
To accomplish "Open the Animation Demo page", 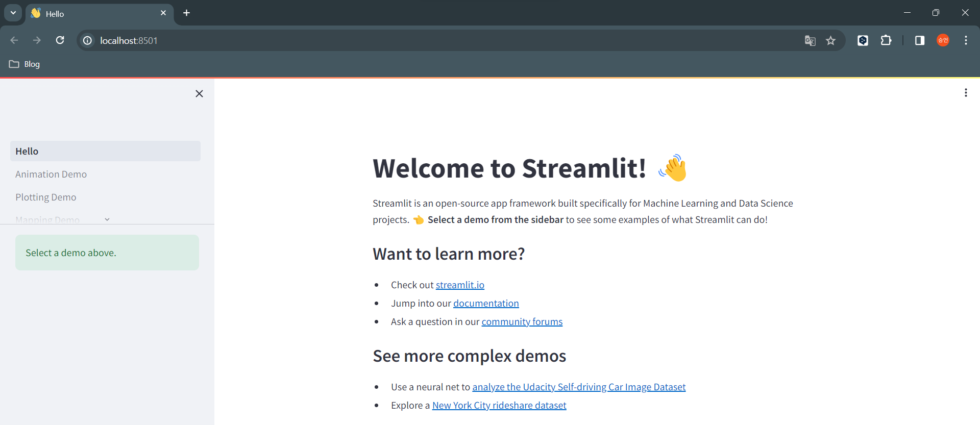I will 51,174.
